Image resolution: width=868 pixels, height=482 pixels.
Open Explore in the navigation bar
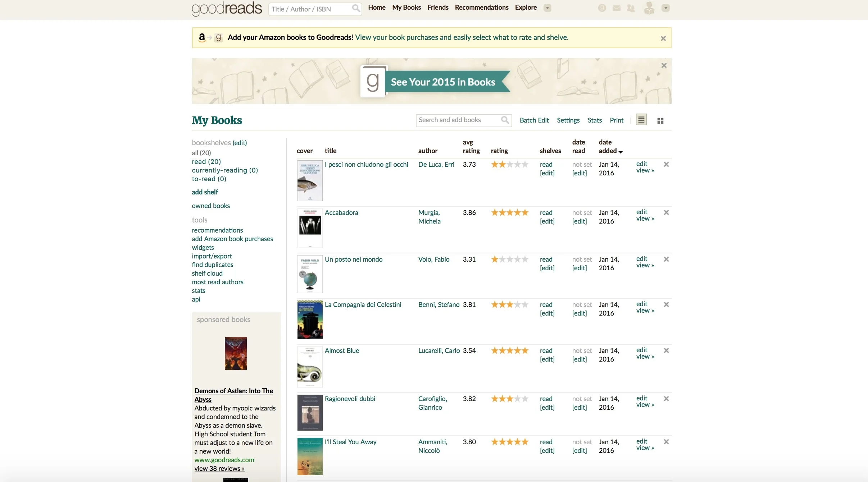(x=526, y=8)
